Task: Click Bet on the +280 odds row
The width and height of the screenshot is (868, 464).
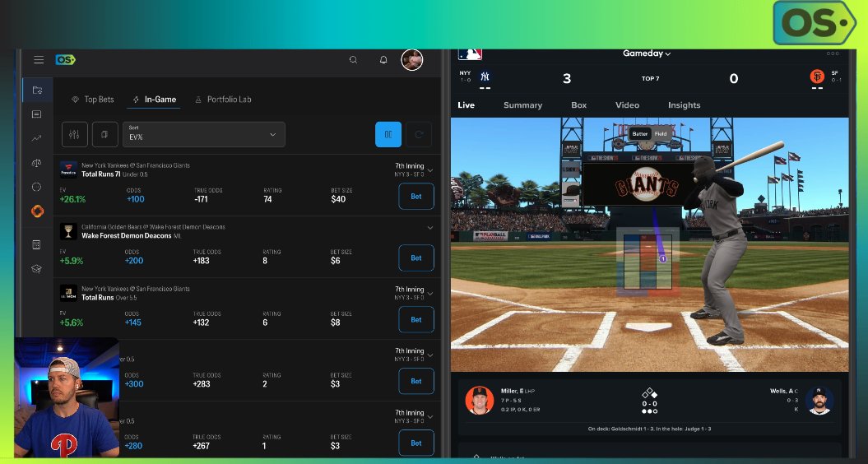Action: click(416, 443)
